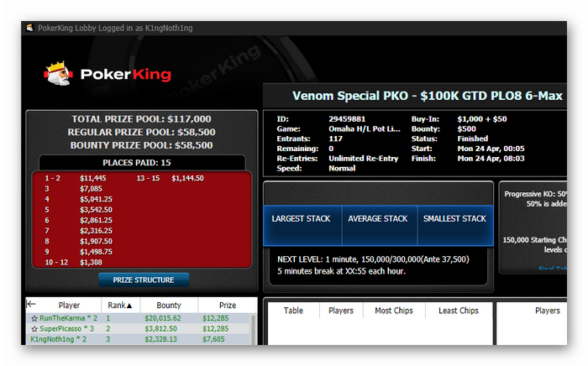Viewport: 588px width, 366px height.
Task: Sort by the Player column header
Action: click(x=69, y=305)
